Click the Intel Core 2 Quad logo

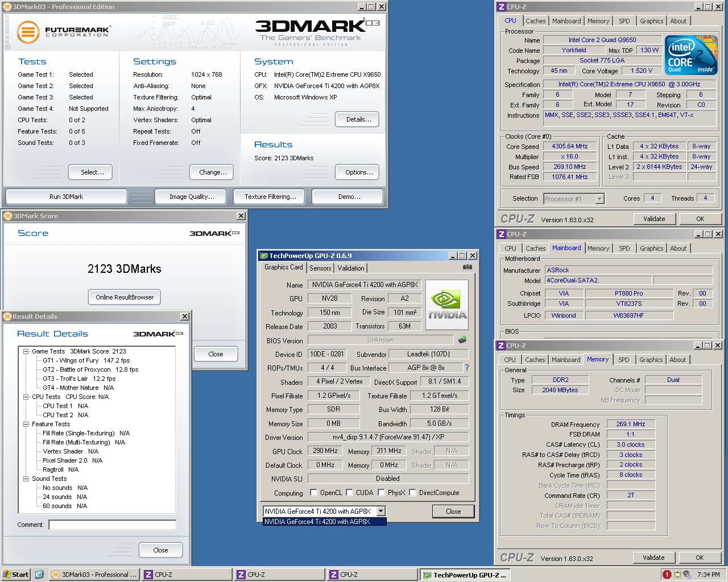click(x=692, y=55)
